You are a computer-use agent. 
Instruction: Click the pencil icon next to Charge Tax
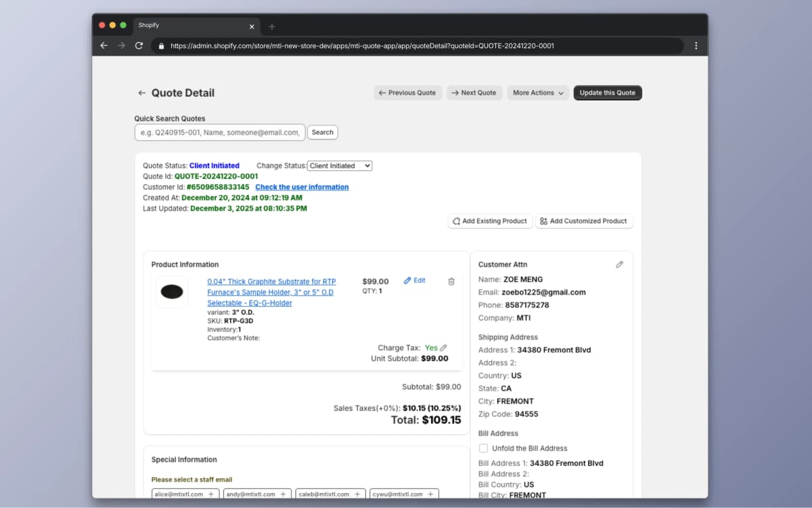(x=443, y=348)
